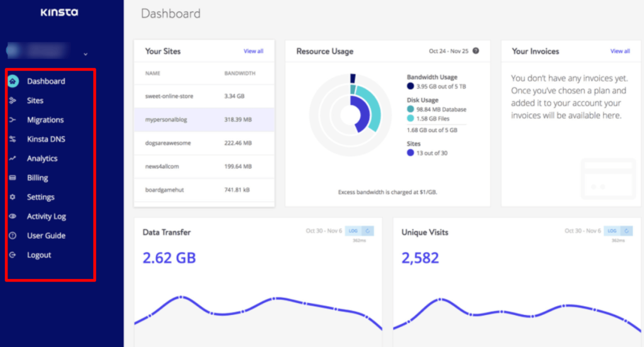This screenshot has height=347, width=644.
Task: Toggle LOG scale on Data Transfer
Action: [353, 231]
